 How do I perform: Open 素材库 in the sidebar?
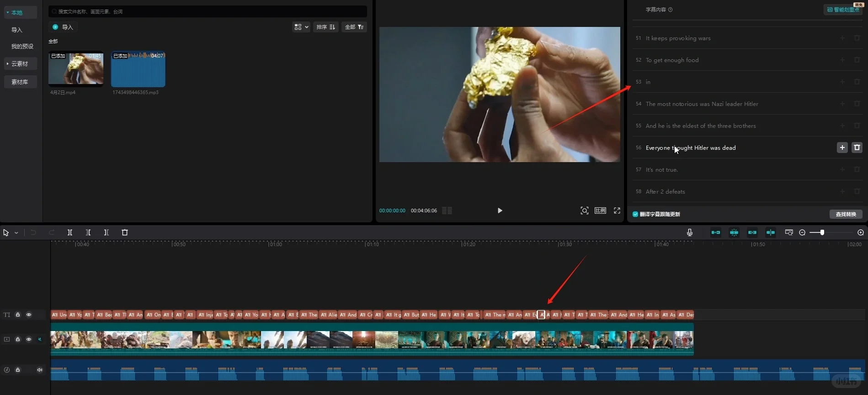point(20,82)
